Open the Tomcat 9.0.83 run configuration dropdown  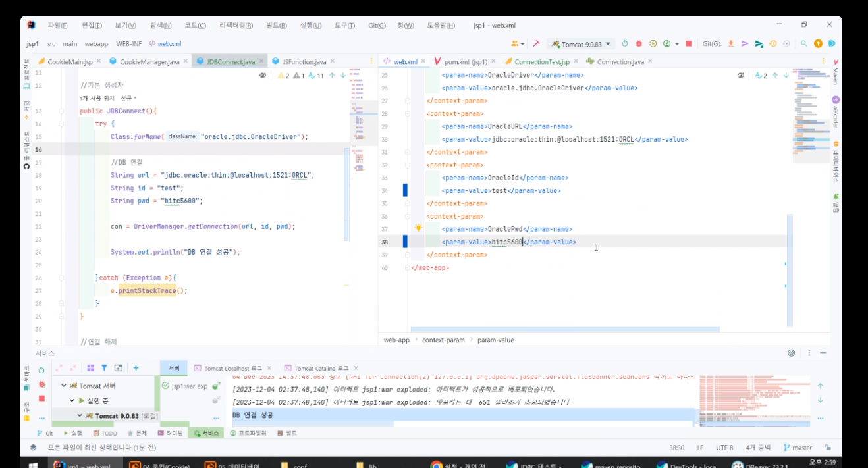580,44
